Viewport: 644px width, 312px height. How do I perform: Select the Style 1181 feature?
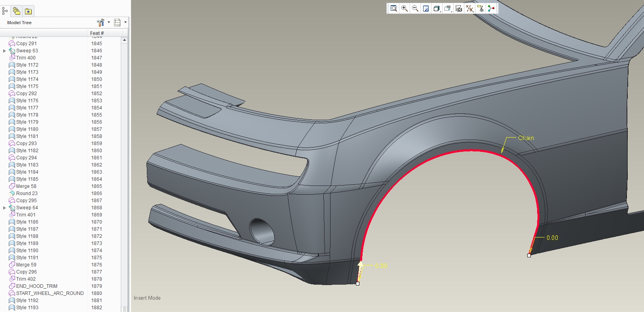[27, 136]
